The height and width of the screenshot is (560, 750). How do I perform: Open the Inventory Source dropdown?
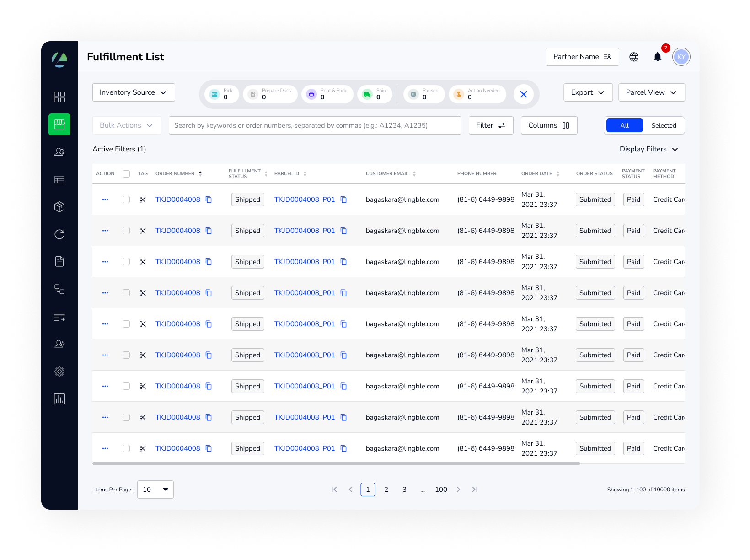click(134, 92)
